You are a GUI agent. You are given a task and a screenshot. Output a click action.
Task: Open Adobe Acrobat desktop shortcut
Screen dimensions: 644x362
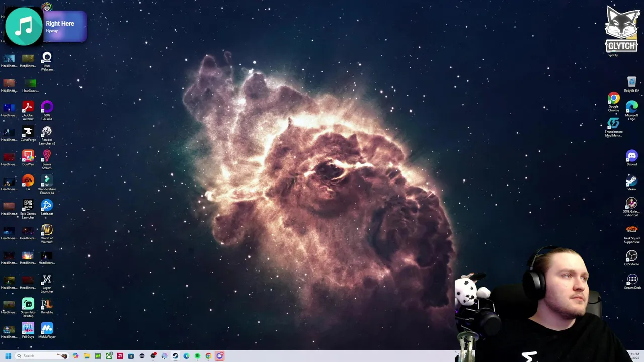(x=28, y=111)
